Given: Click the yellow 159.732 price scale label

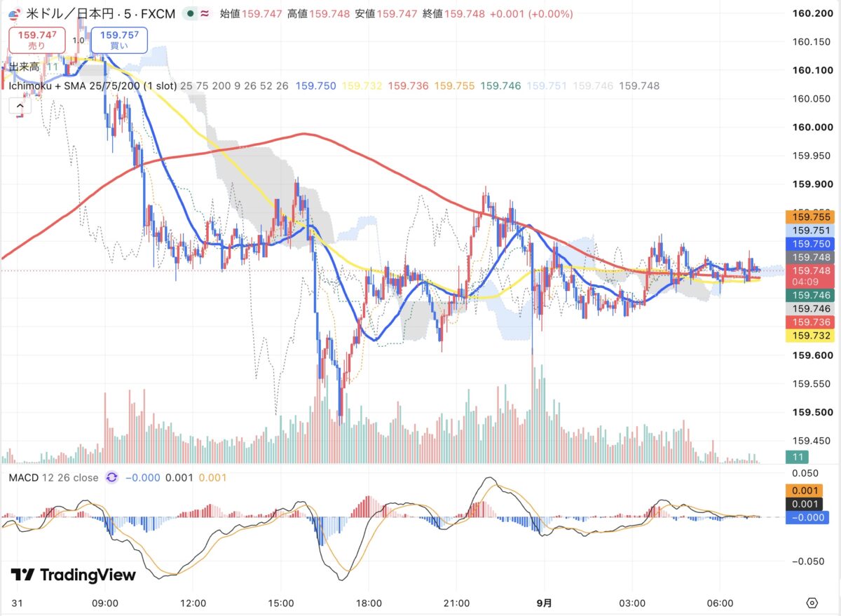Looking at the screenshot, I should click(x=812, y=336).
